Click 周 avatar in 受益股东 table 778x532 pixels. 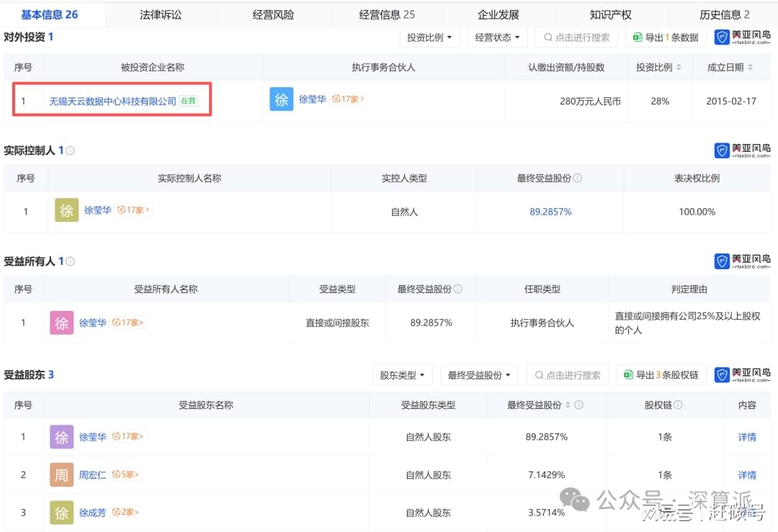[x=61, y=474]
